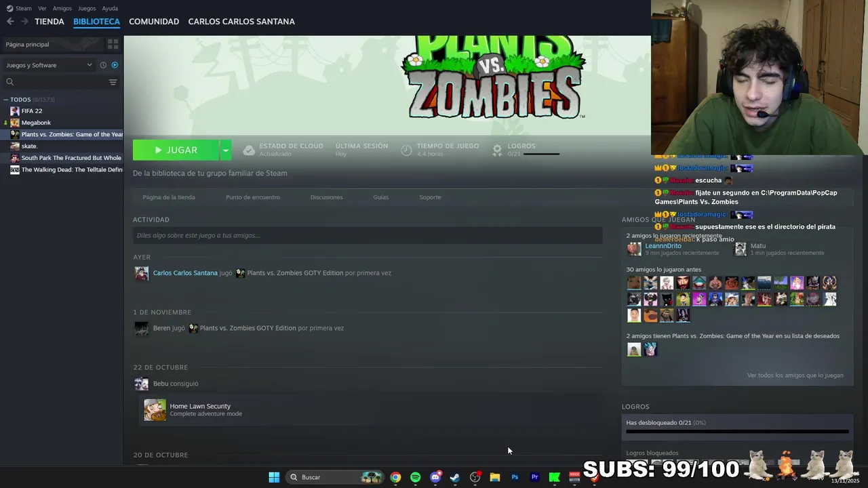Expand the Juegos y Software dropdown
868x488 pixels.
[x=49, y=65]
